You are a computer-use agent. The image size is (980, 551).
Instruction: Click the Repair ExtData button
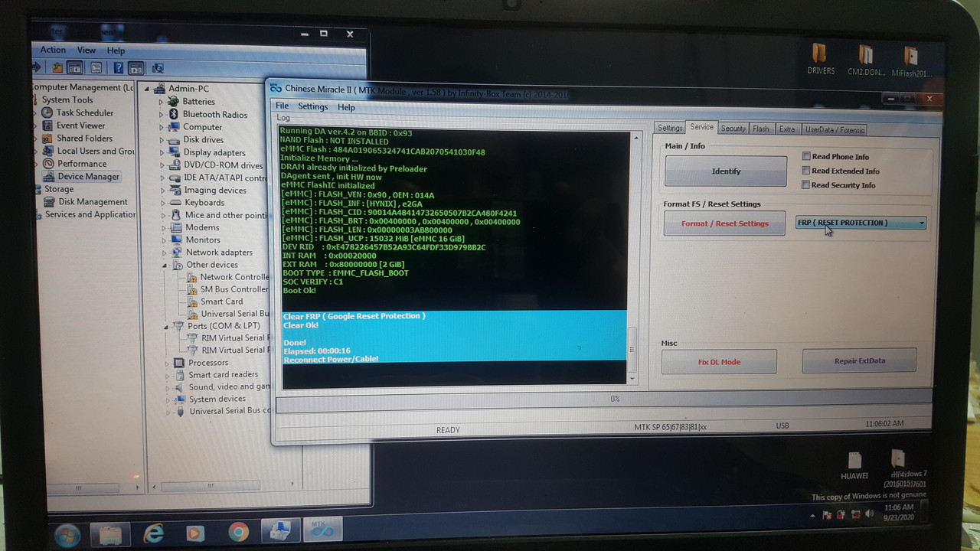click(x=859, y=360)
